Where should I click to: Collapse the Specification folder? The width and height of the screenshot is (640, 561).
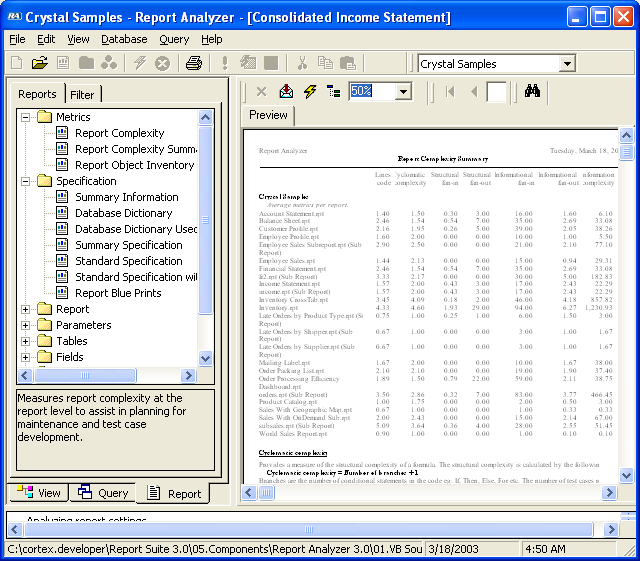coord(25,181)
